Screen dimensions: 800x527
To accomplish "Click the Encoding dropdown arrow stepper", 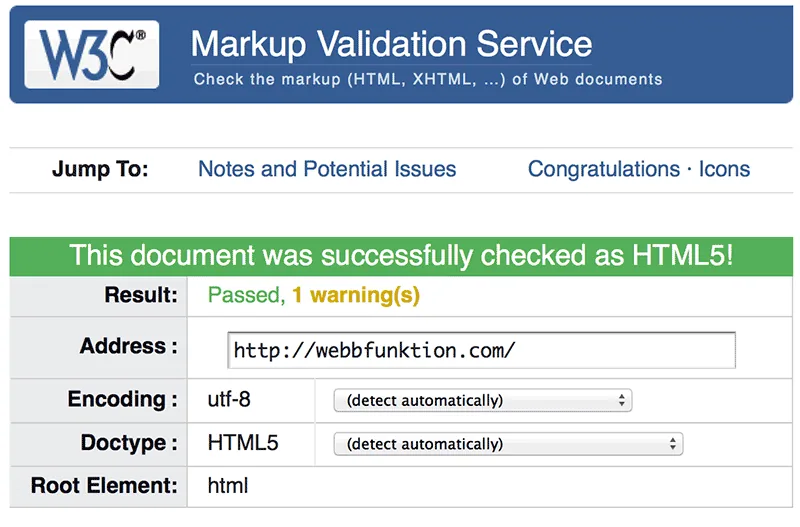I will [621, 400].
